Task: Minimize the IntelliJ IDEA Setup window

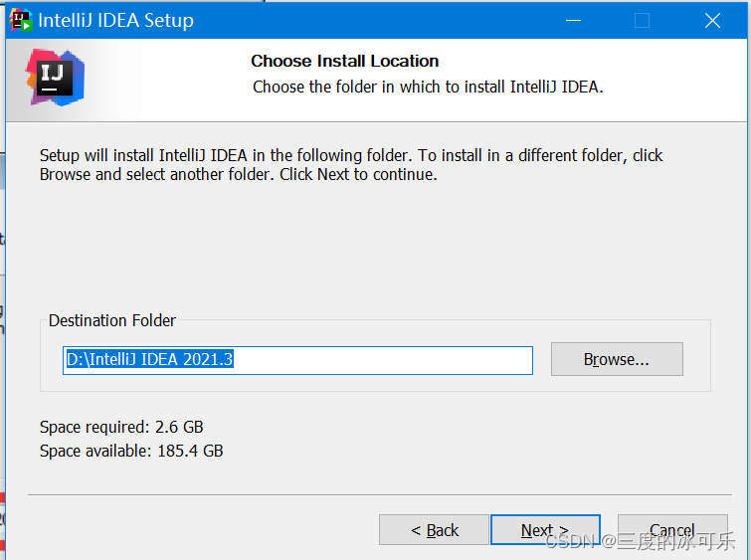Action: point(573,21)
